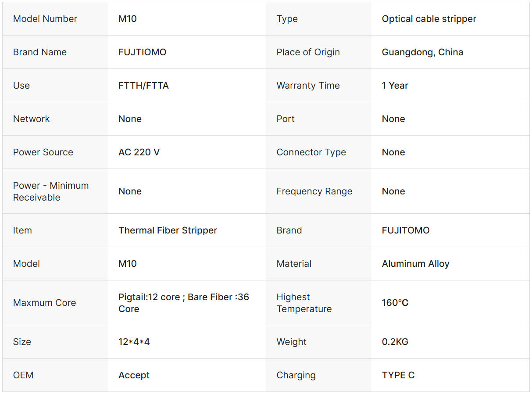Click the "Network" label cell
This screenshot has height=395, width=532.
pos(32,119)
